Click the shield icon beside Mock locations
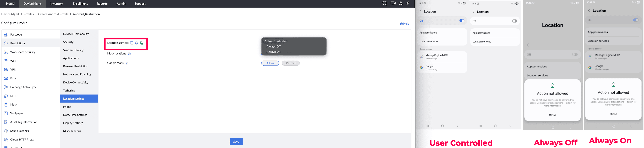 click(x=129, y=54)
